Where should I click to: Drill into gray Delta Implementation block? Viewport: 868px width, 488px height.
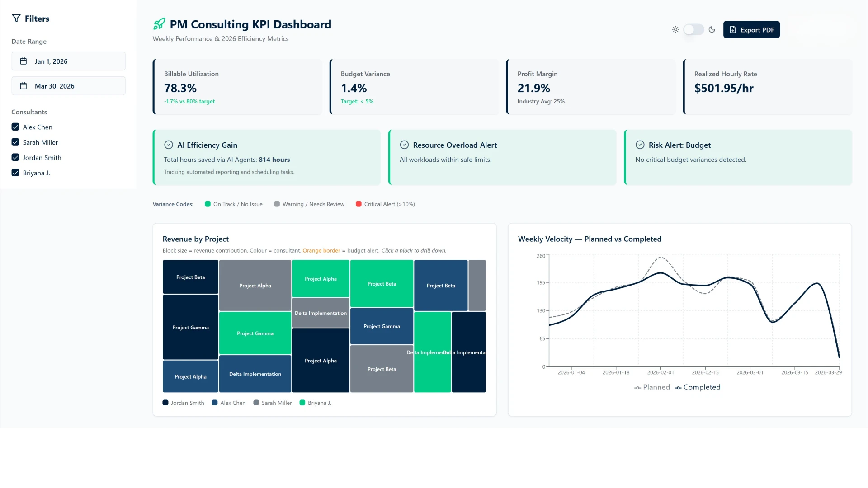[321, 313]
